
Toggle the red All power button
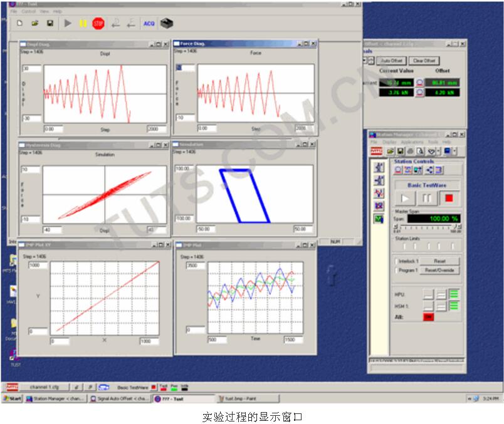coord(429,317)
